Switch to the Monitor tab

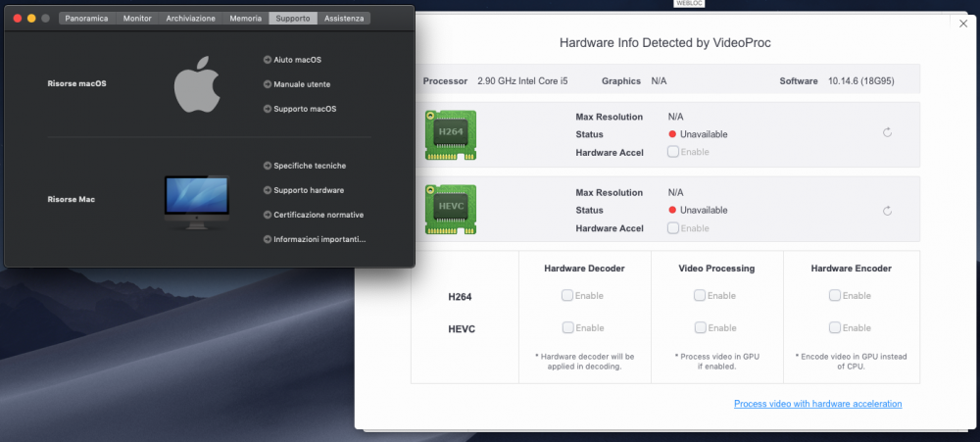(x=137, y=18)
